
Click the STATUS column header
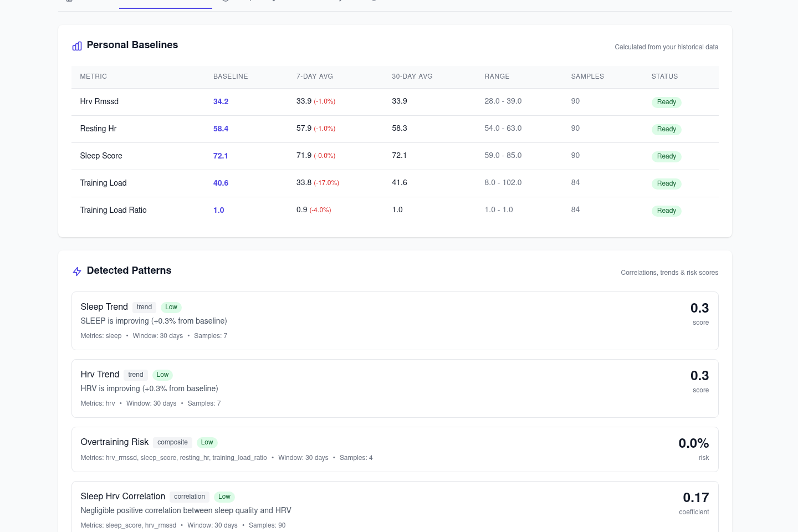pyautogui.click(x=664, y=76)
